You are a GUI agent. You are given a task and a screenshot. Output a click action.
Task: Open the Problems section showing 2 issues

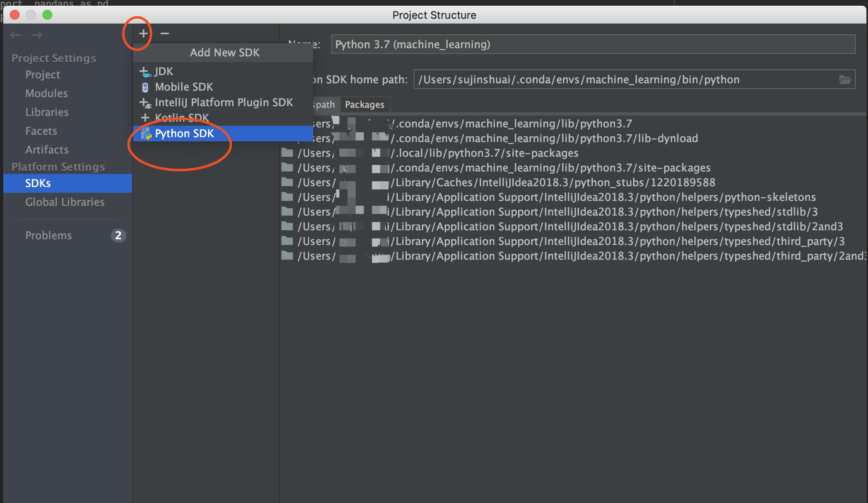click(x=48, y=235)
